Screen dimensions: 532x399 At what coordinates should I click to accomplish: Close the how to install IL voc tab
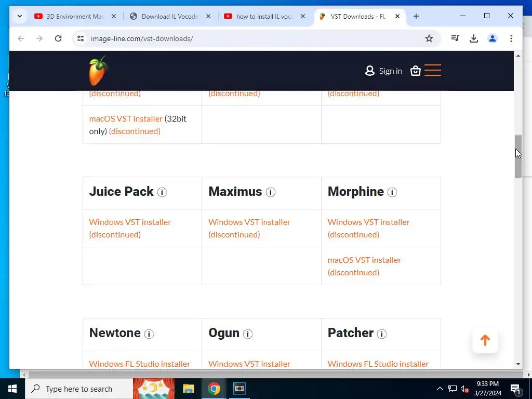point(303,16)
